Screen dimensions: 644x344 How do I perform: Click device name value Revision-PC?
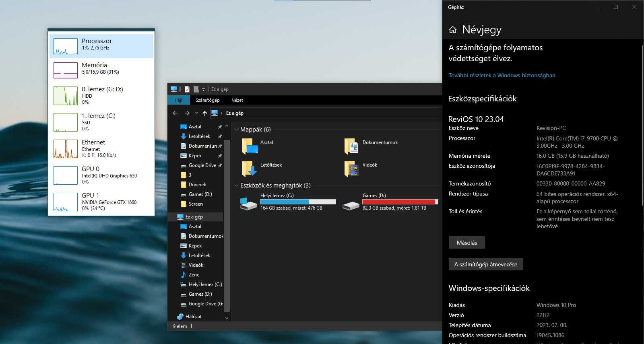coord(551,128)
